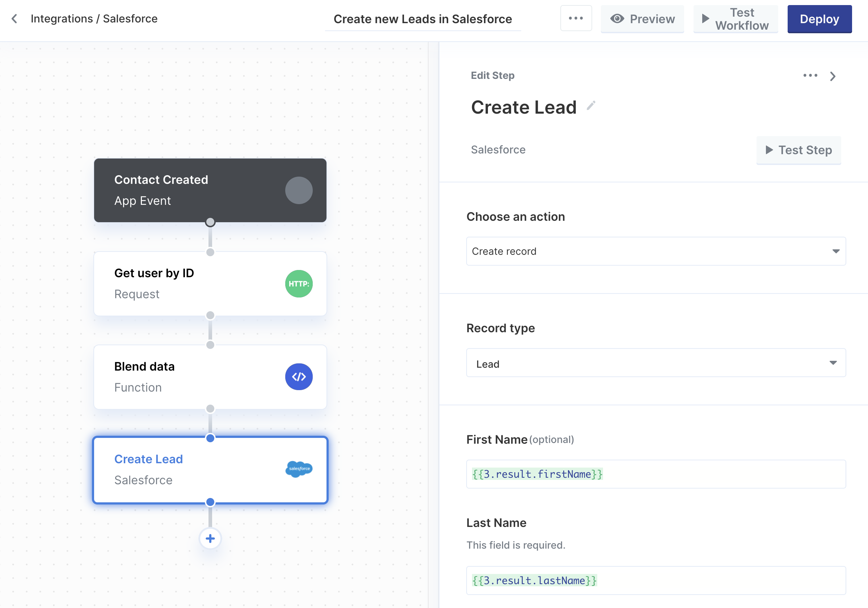Collapse the edit panel with right chevron

tap(833, 76)
